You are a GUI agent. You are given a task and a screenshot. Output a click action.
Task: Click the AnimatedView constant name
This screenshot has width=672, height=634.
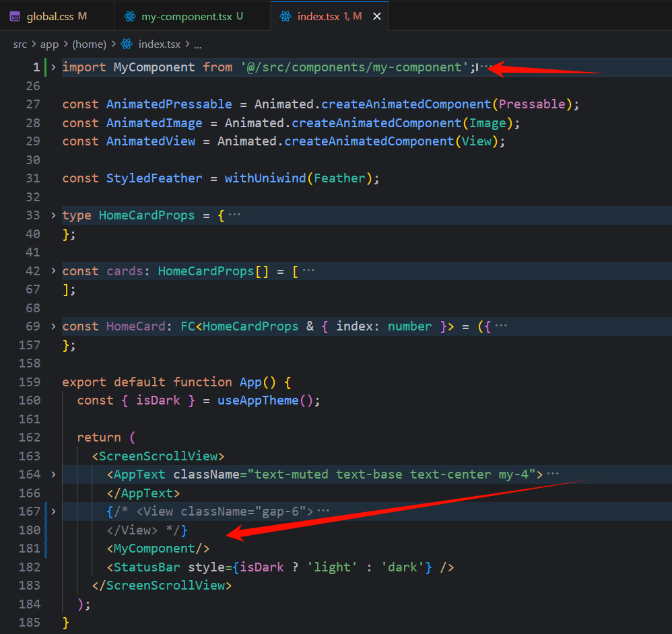coord(150,141)
